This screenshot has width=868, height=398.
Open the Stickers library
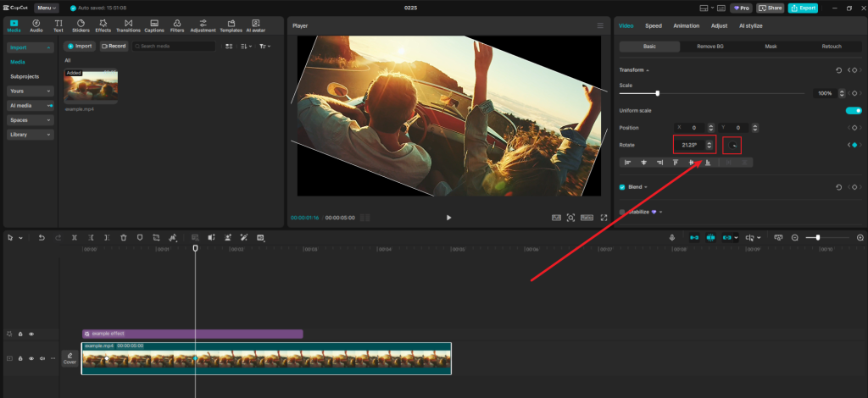81,26
